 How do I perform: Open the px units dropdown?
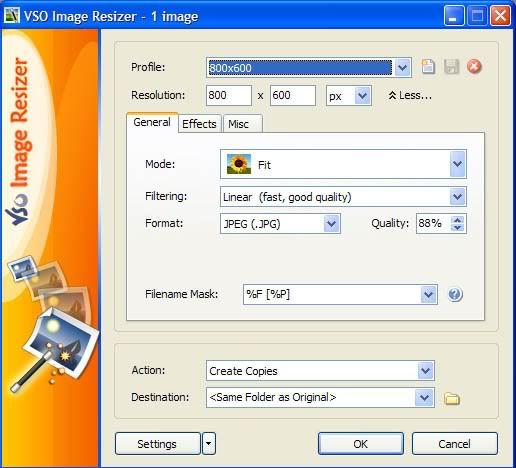[x=362, y=96]
